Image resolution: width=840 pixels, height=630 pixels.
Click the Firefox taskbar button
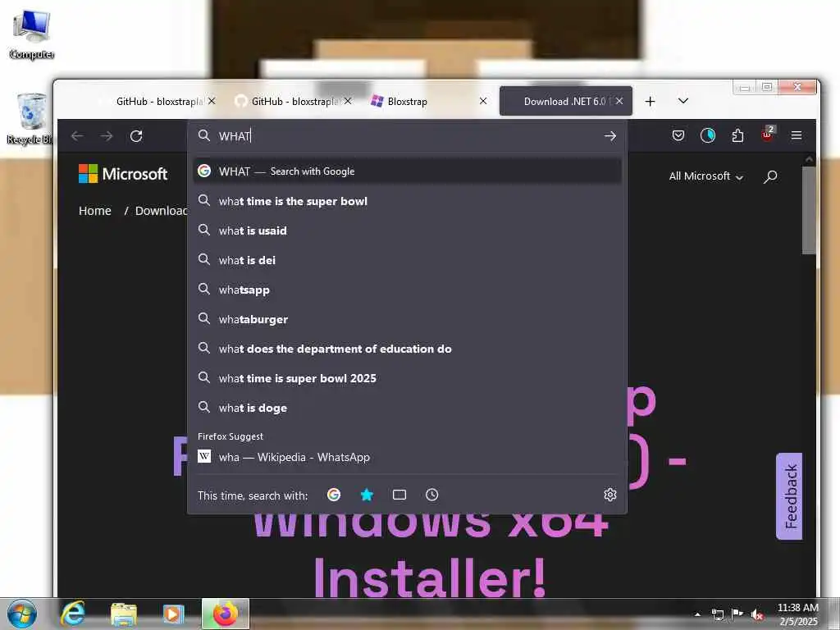coord(226,614)
